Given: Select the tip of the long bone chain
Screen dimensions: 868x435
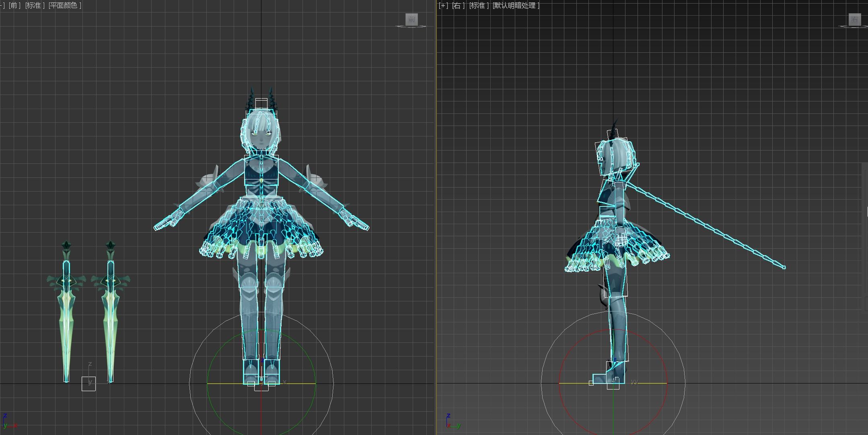Looking at the screenshot, I should [x=784, y=267].
